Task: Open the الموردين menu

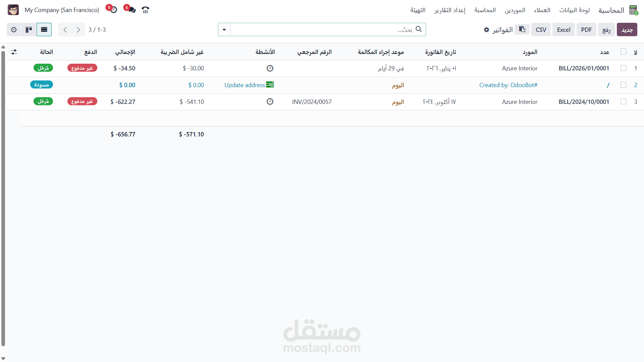Action: coord(515,10)
